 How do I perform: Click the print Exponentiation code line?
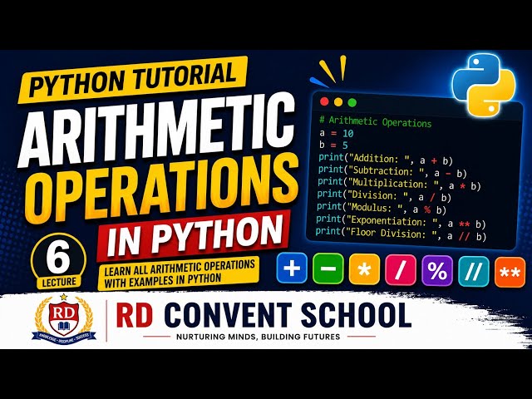(401, 221)
